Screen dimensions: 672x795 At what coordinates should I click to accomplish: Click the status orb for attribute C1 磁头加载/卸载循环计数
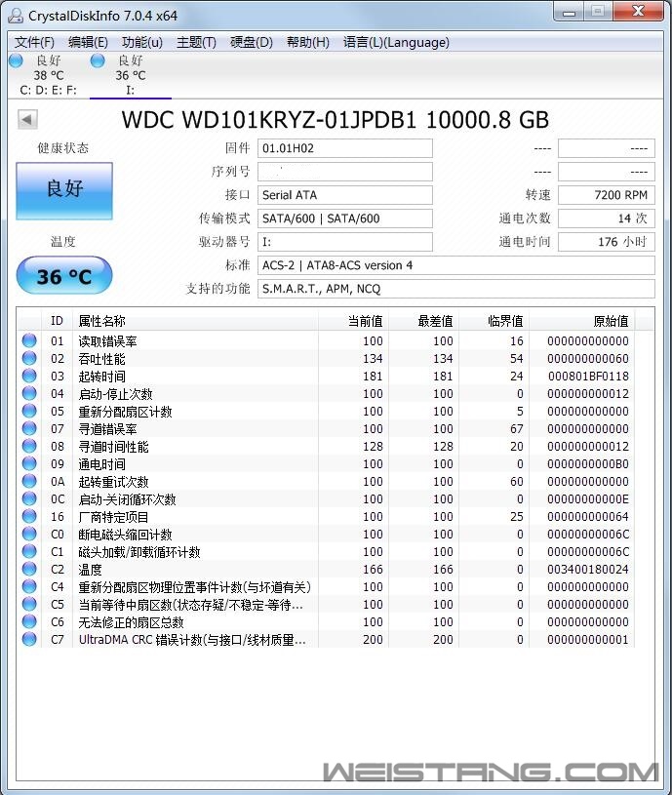click(29, 551)
